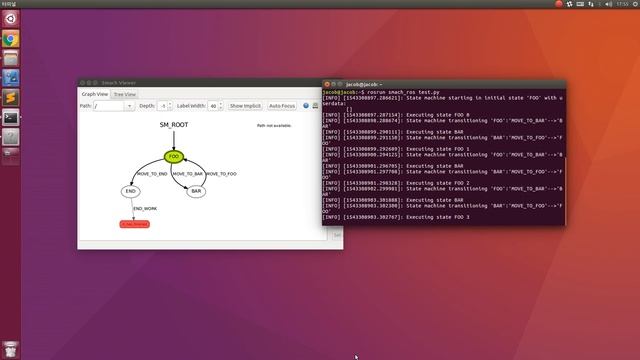Increase the Label Width spinner value
The image size is (640, 360).
click(221, 104)
